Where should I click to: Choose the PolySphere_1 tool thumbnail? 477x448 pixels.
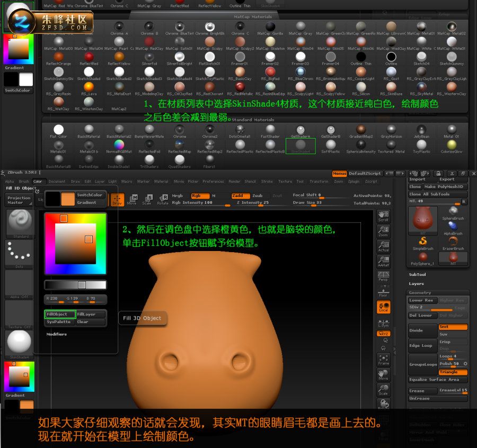click(423, 259)
